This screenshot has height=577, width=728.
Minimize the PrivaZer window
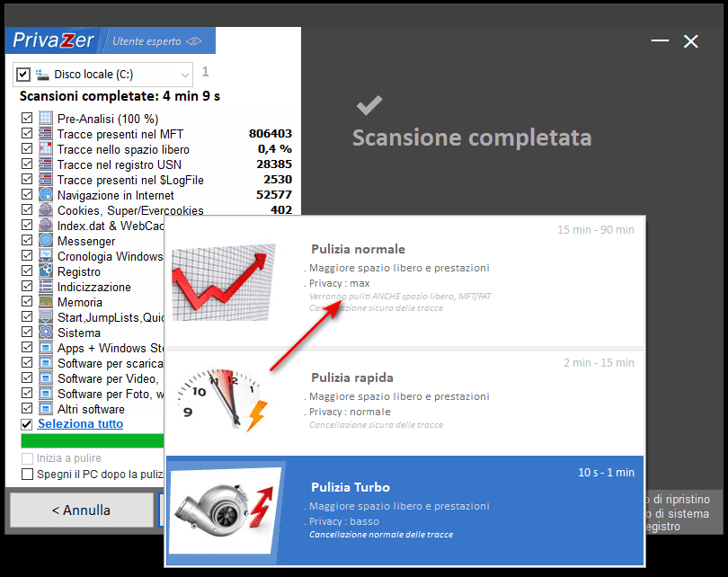(660, 40)
